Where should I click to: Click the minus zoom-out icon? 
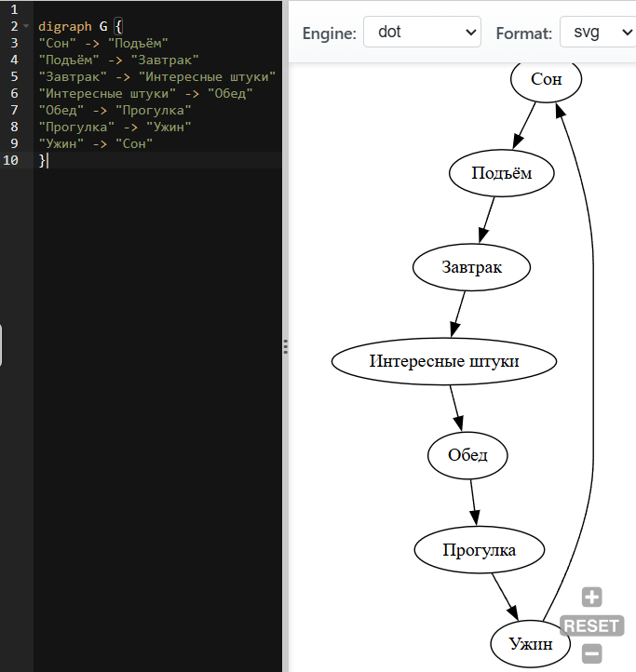(x=591, y=653)
